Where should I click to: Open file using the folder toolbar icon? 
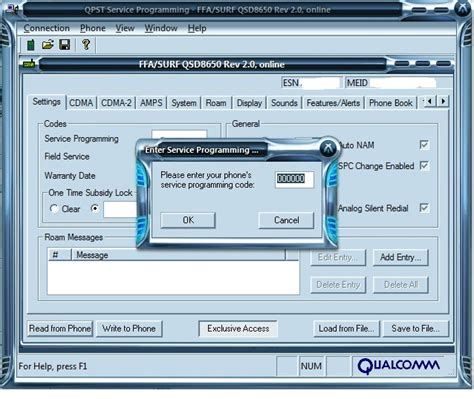(x=48, y=44)
